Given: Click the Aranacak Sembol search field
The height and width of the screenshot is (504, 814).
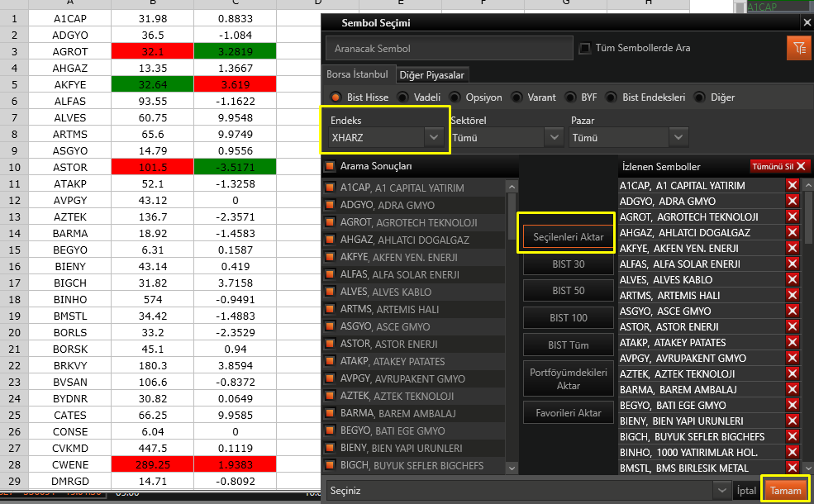Looking at the screenshot, I should (x=449, y=49).
